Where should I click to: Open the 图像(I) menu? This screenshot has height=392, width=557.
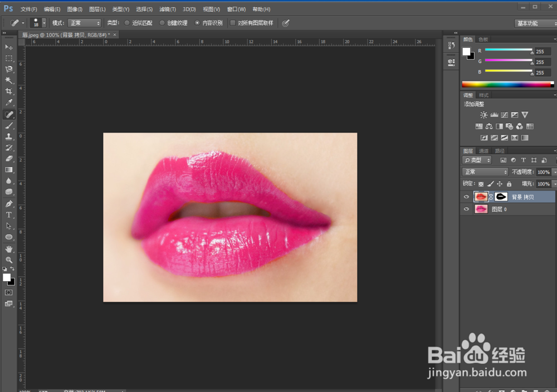pos(75,9)
